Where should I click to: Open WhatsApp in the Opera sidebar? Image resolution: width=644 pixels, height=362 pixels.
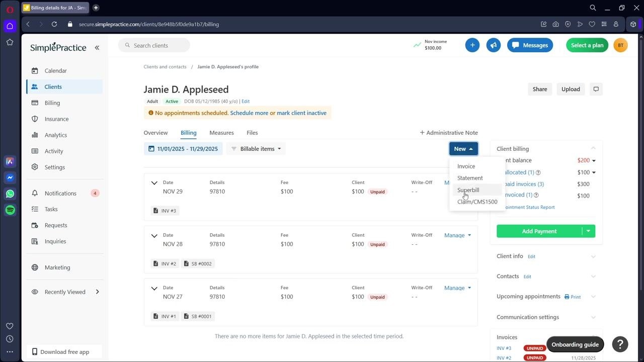click(x=10, y=194)
